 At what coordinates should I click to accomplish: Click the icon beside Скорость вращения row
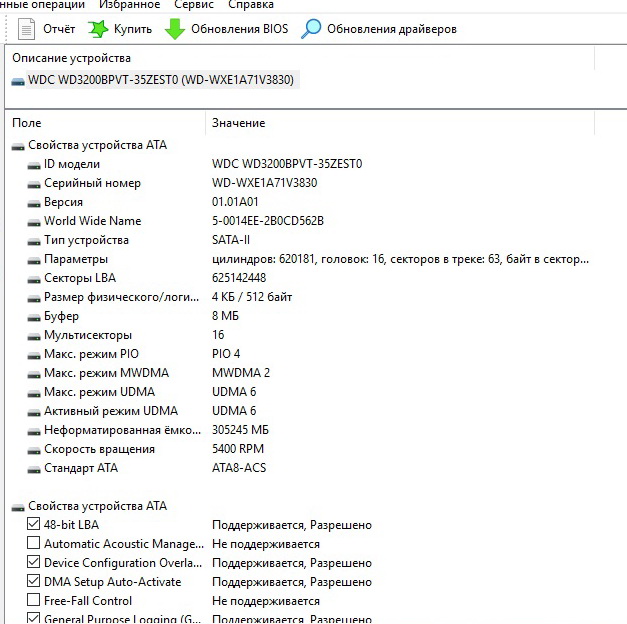35,449
